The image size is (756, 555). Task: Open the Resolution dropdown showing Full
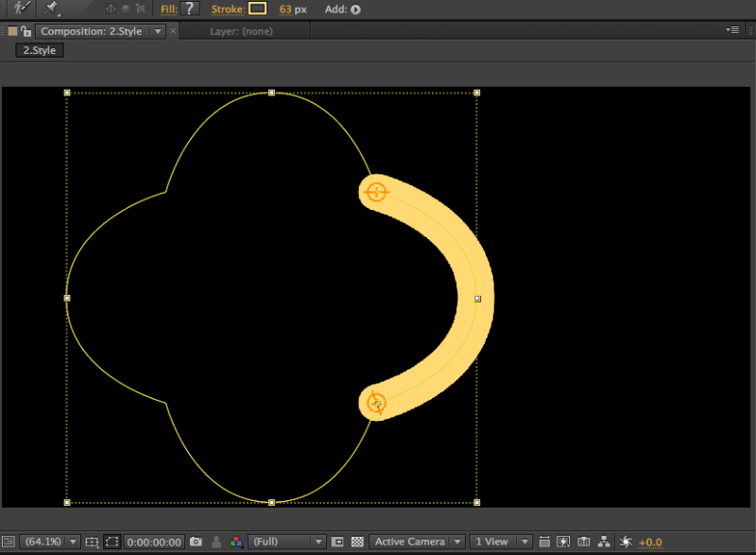pyautogui.click(x=285, y=541)
